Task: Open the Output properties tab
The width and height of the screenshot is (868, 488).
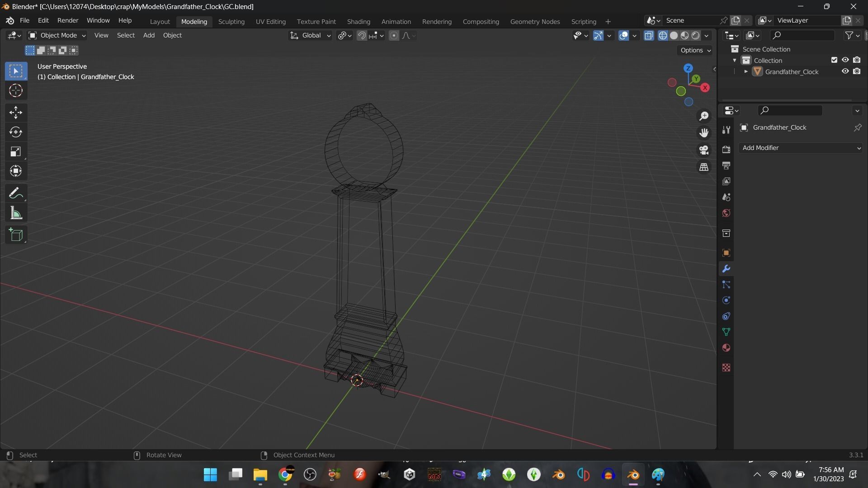Action: pyautogui.click(x=726, y=165)
